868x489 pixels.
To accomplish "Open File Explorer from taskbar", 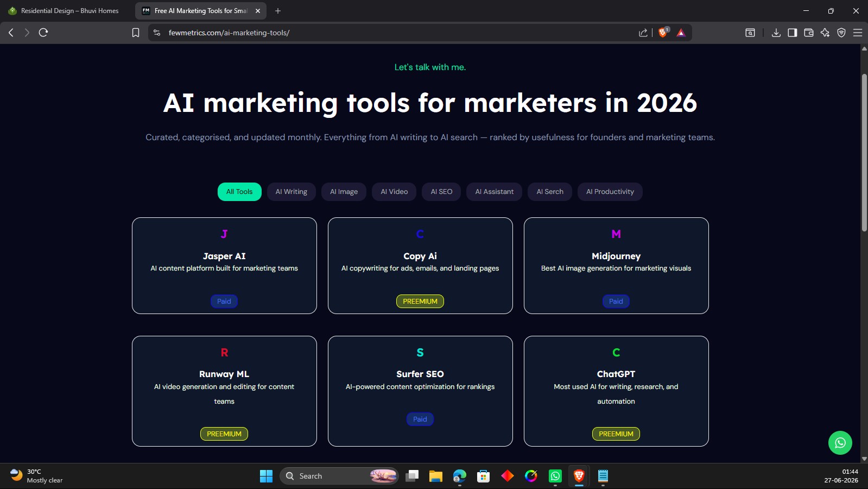I will click(435, 476).
